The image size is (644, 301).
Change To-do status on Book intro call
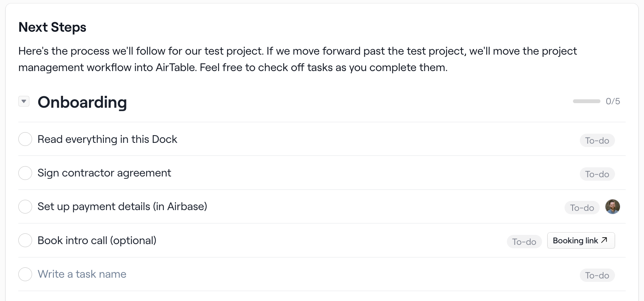tap(524, 242)
